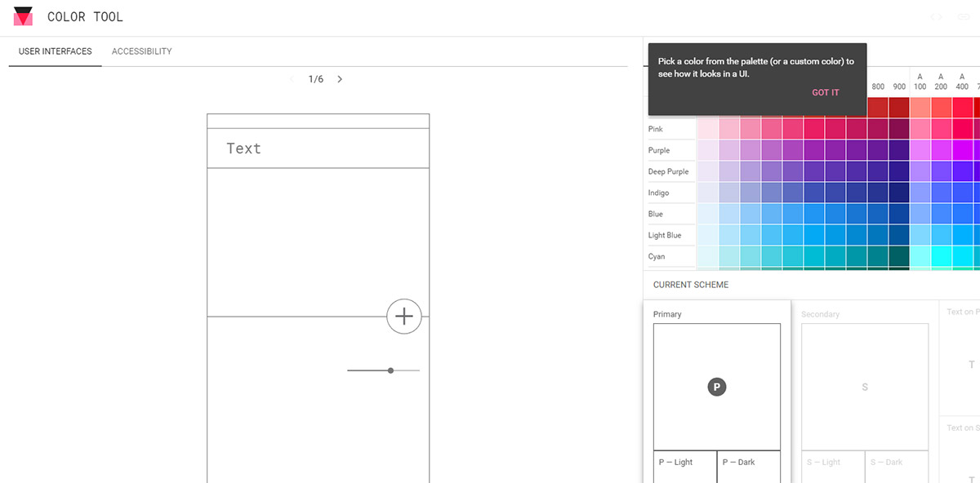
Task: Pick the Red 900 color swatch
Action: click(898, 108)
